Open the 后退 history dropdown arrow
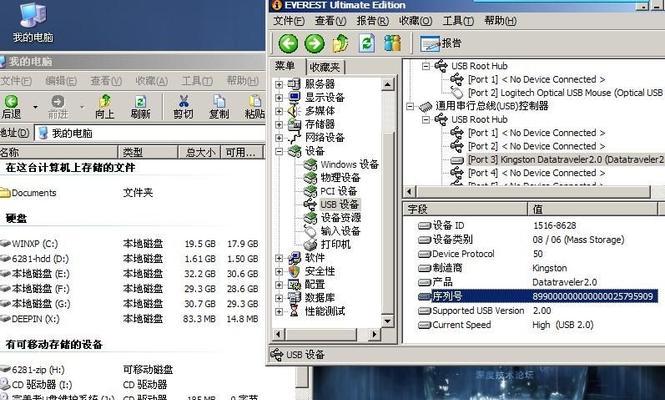Screen dimensions: 665x400 (x=35, y=107)
